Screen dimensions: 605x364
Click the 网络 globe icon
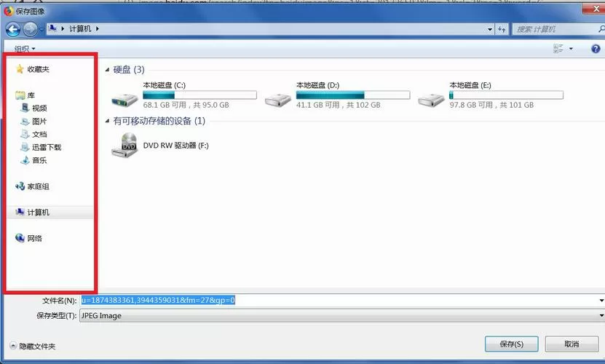(x=20, y=238)
